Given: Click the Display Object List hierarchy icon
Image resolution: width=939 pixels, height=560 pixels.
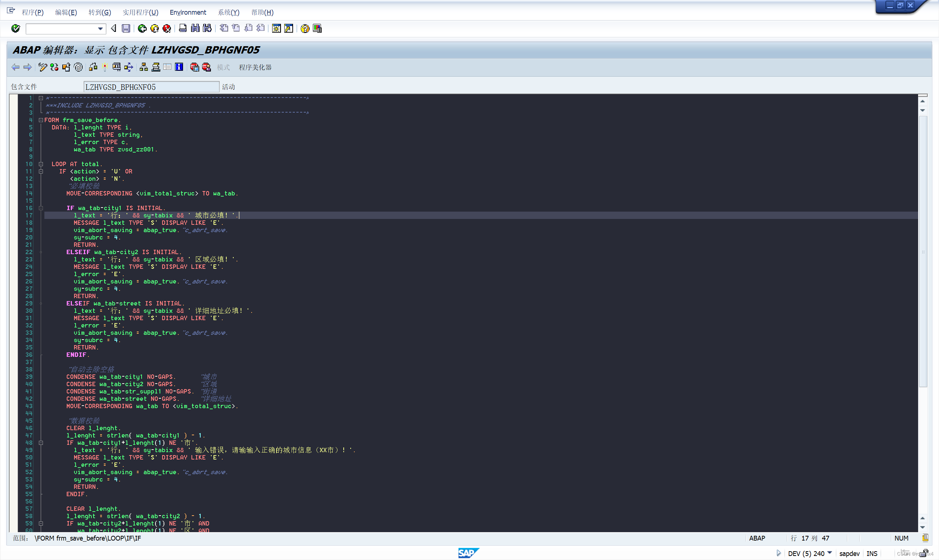Looking at the screenshot, I should [144, 67].
